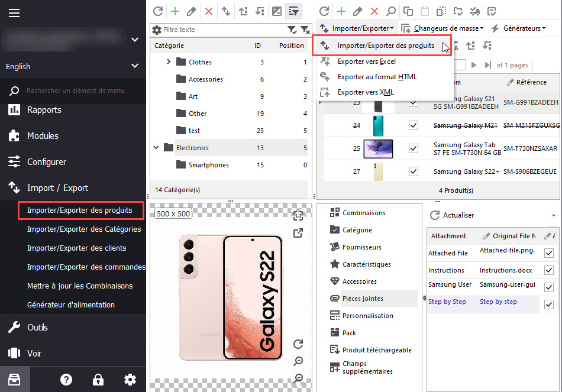
Task: Delete product with the red X icon
Action: 374,11
